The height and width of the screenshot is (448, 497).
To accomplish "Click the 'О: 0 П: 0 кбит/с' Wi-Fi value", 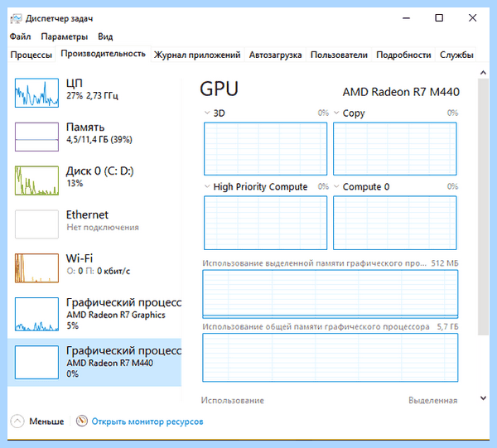I will pyautogui.click(x=99, y=271).
